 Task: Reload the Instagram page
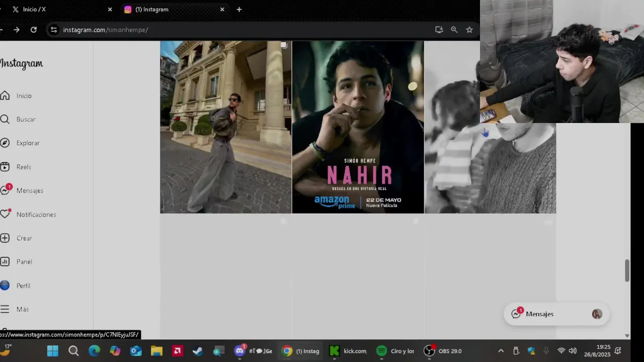tap(33, 30)
